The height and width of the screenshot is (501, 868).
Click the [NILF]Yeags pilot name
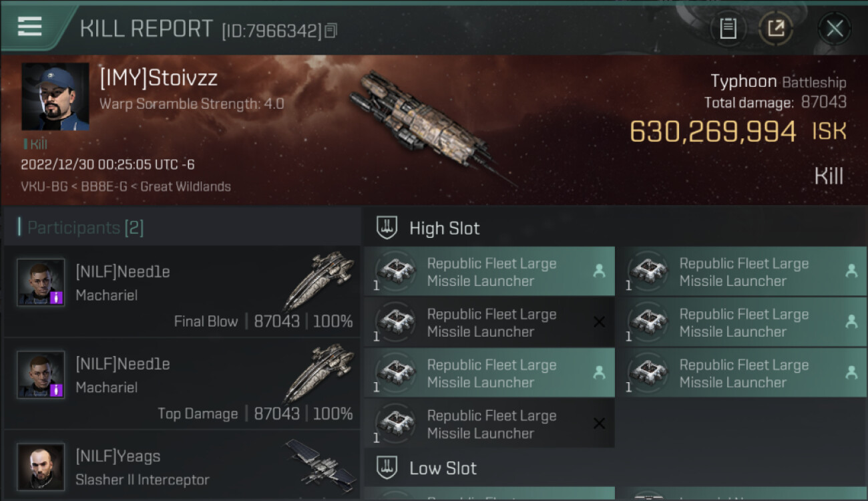(x=118, y=456)
